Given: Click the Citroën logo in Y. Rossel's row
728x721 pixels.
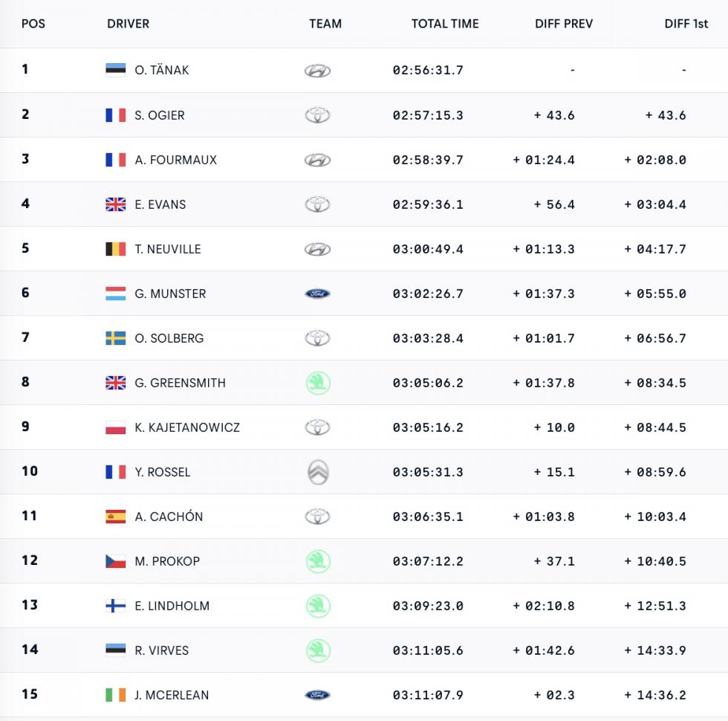Looking at the screenshot, I should 319,472.
